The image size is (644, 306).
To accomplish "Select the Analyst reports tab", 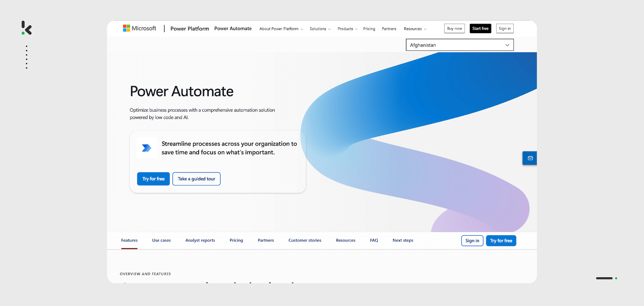I will tap(200, 240).
